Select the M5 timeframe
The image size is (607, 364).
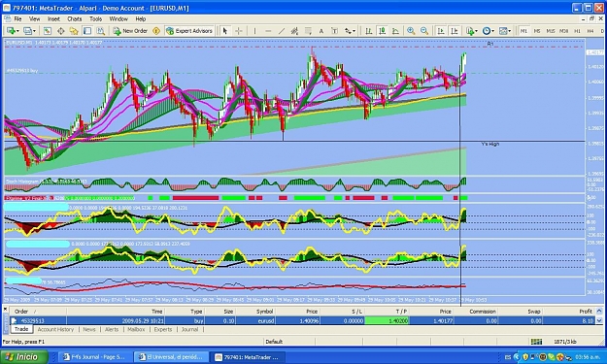(x=537, y=31)
